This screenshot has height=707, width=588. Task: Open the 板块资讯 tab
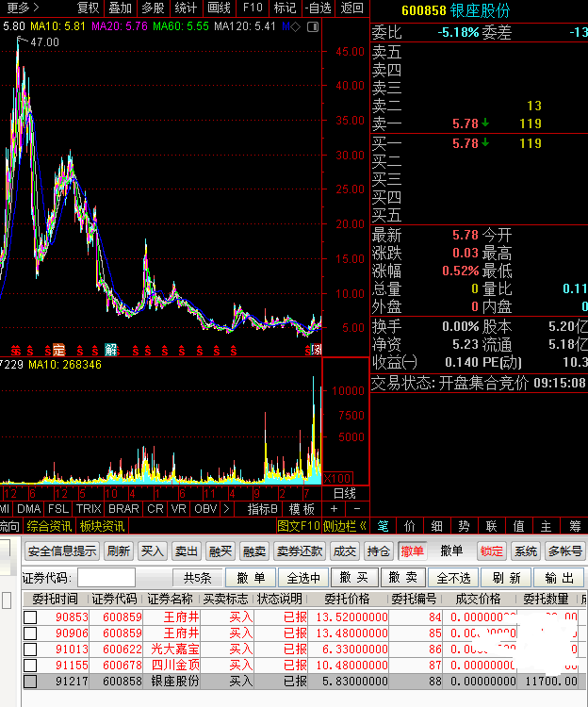(x=102, y=526)
